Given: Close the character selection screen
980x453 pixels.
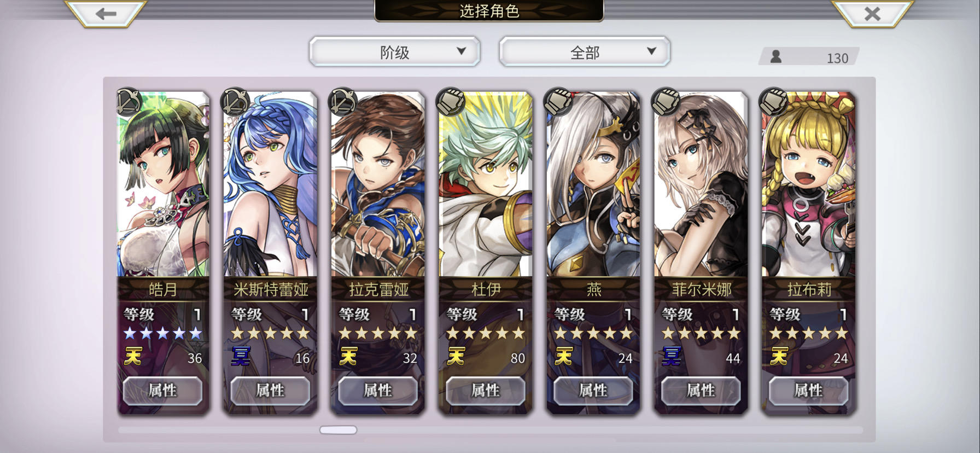Looking at the screenshot, I should pos(872,14).
